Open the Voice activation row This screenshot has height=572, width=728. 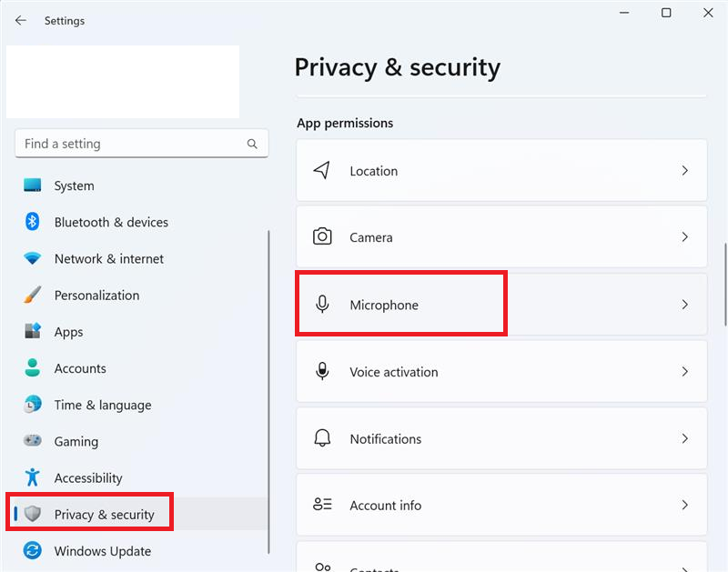[501, 372]
